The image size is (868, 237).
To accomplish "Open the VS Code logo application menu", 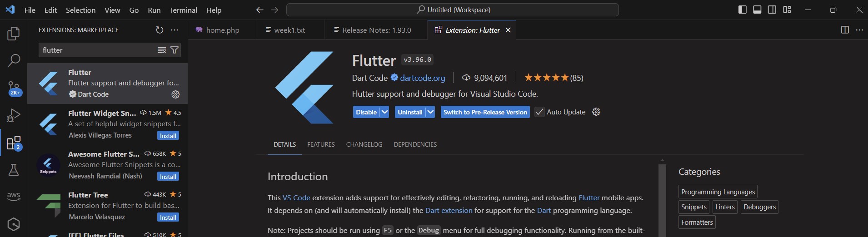I will click(10, 10).
